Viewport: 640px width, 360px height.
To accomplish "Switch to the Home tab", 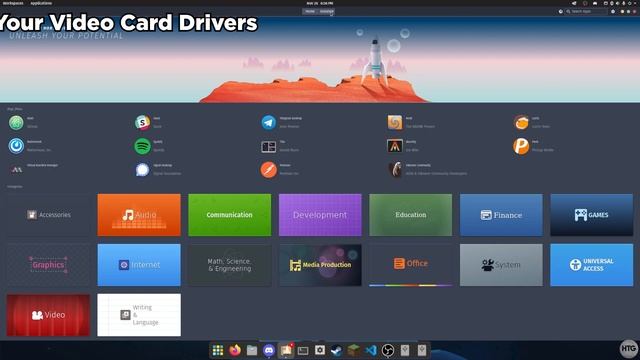I will point(310,11).
